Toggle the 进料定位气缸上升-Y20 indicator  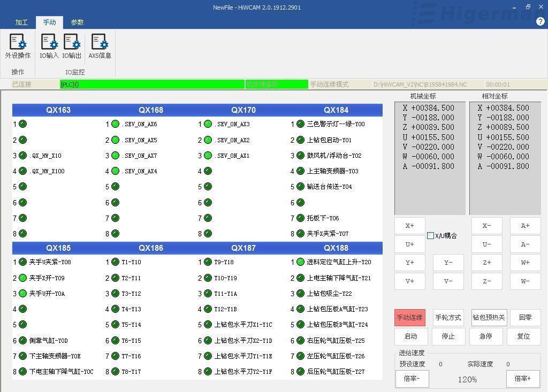(300, 262)
